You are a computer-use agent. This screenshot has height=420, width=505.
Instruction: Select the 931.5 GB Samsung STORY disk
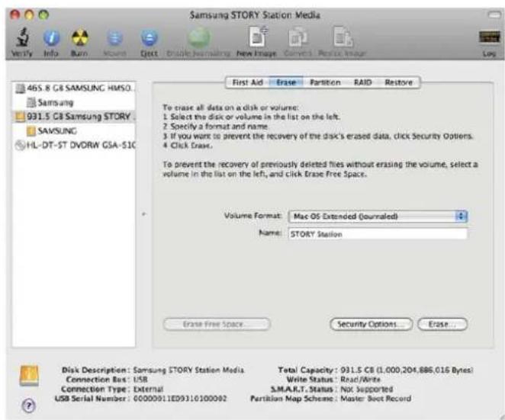click(74, 117)
